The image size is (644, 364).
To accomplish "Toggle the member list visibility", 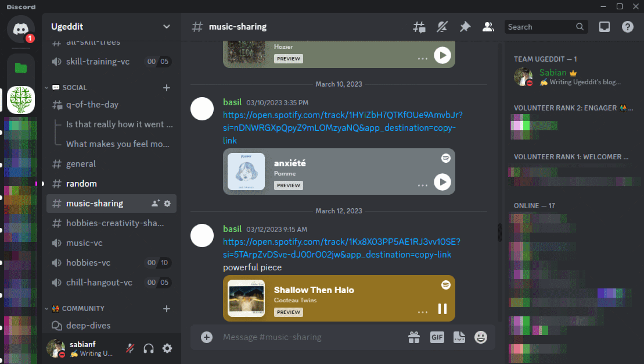I will (x=488, y=27).
